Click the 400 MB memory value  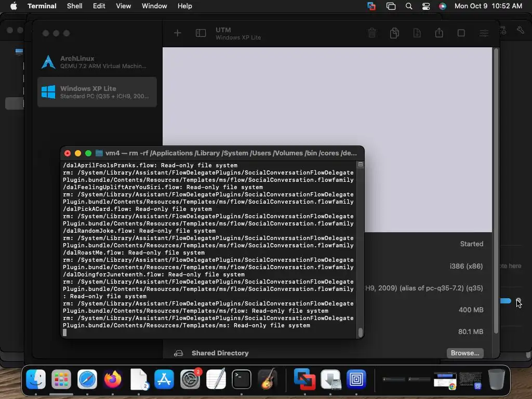coord(471,310)
